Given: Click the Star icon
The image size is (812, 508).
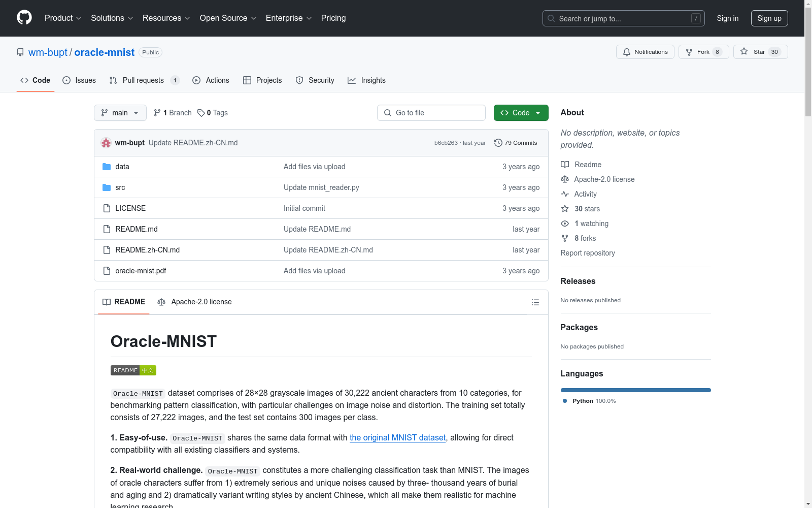Looking at the screenshot, I should click(x=744, y=51).
